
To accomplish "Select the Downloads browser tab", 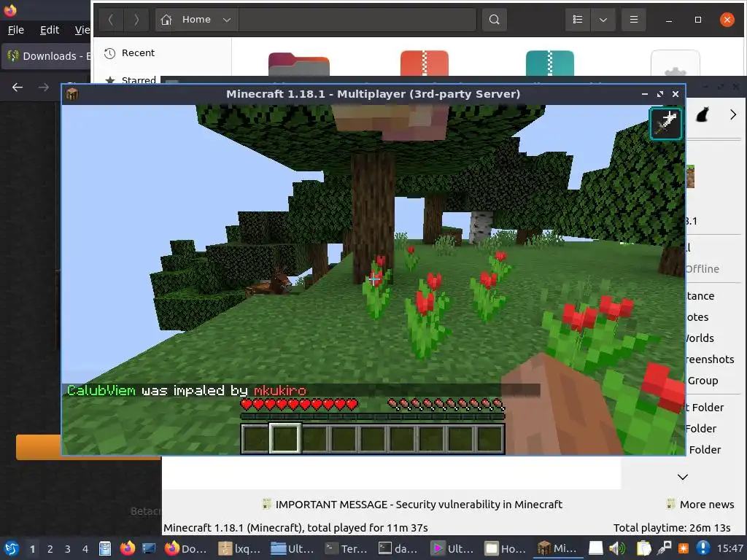I will (x=46, y=56).
